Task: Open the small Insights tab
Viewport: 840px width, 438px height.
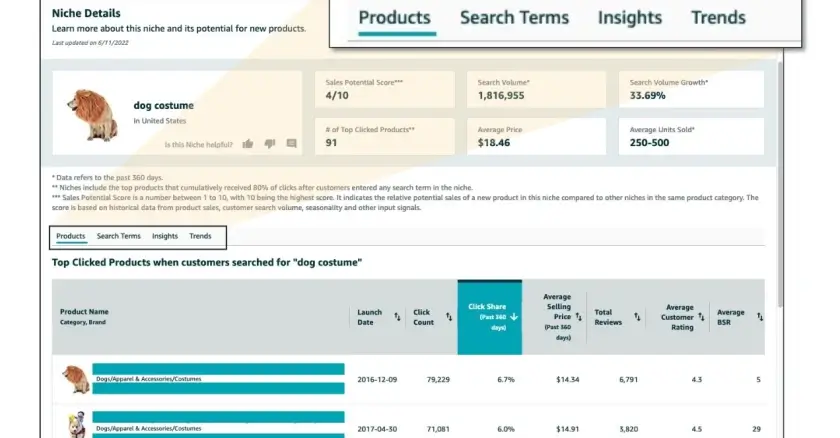Action: click(164, 236)
